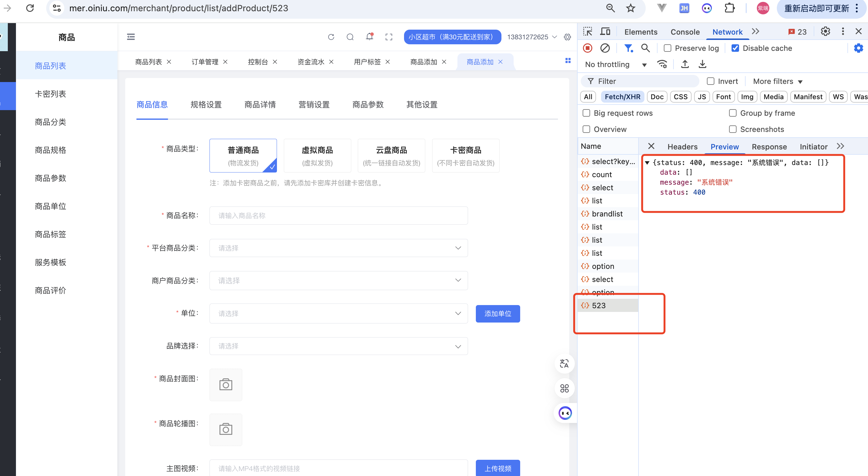This screenshot has height=476, width=868.
Task: Open the search icon in the header
Action: [350, 37]
